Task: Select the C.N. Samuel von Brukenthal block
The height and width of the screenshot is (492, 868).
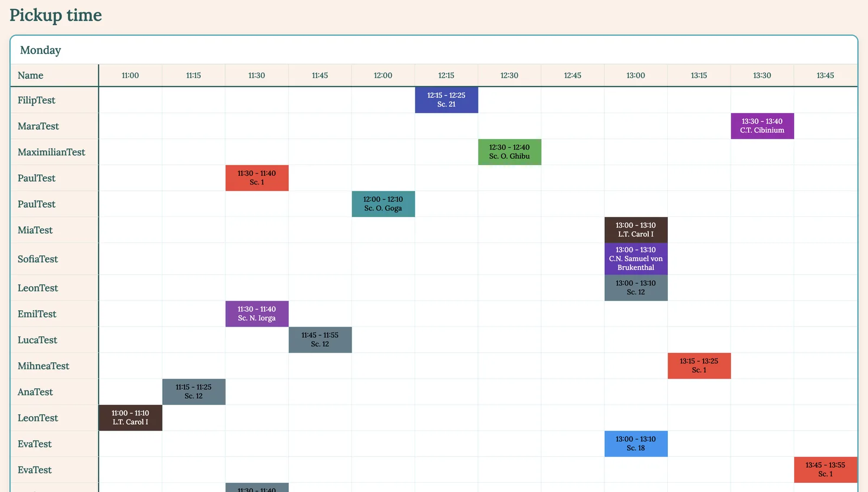Action: click(636, 259)
